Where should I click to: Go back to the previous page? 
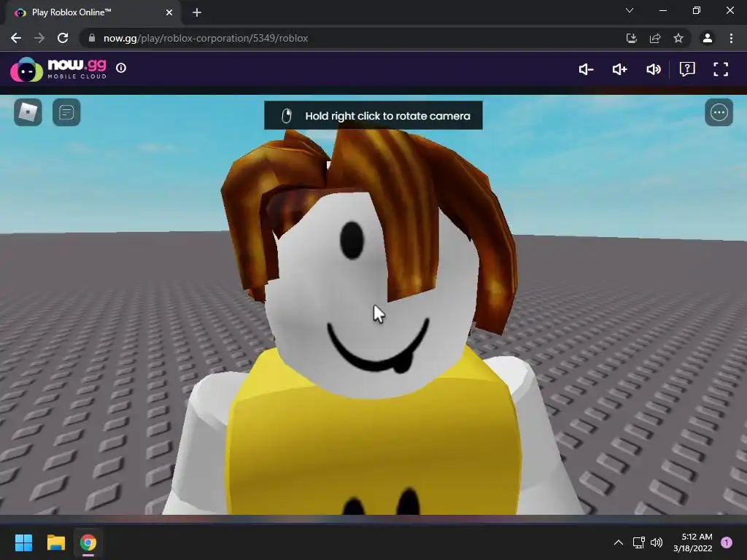click(x=16, y=38)
